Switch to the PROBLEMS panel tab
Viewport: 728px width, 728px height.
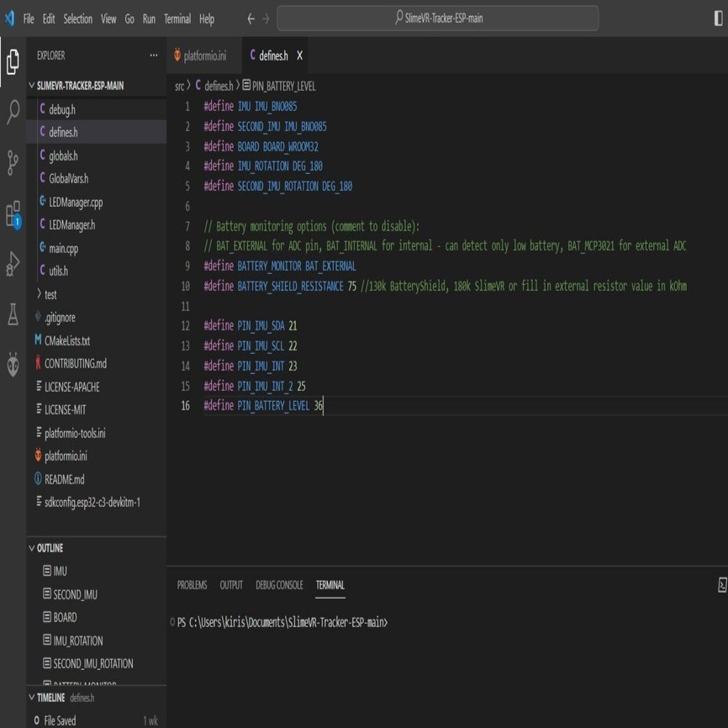pos(192,585)
